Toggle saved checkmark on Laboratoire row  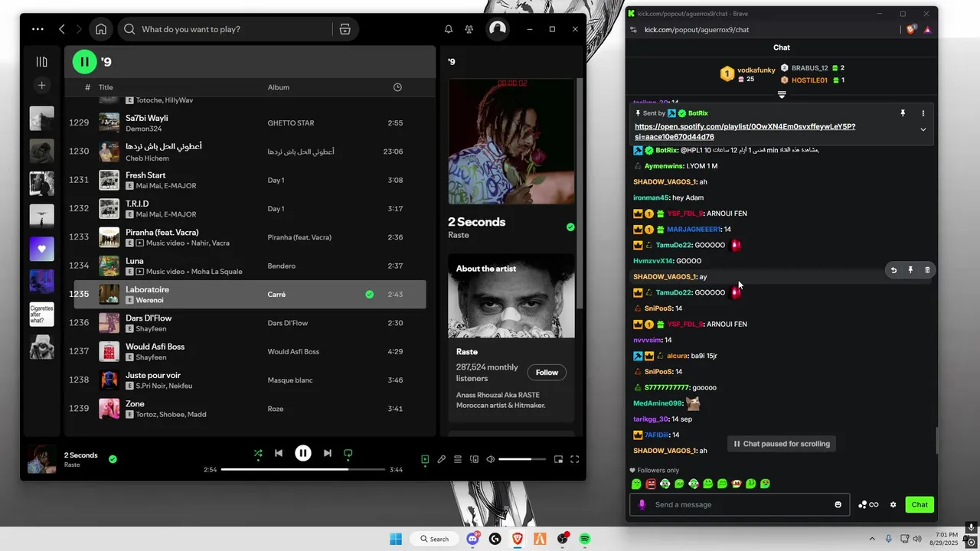[x=370, y=294]
